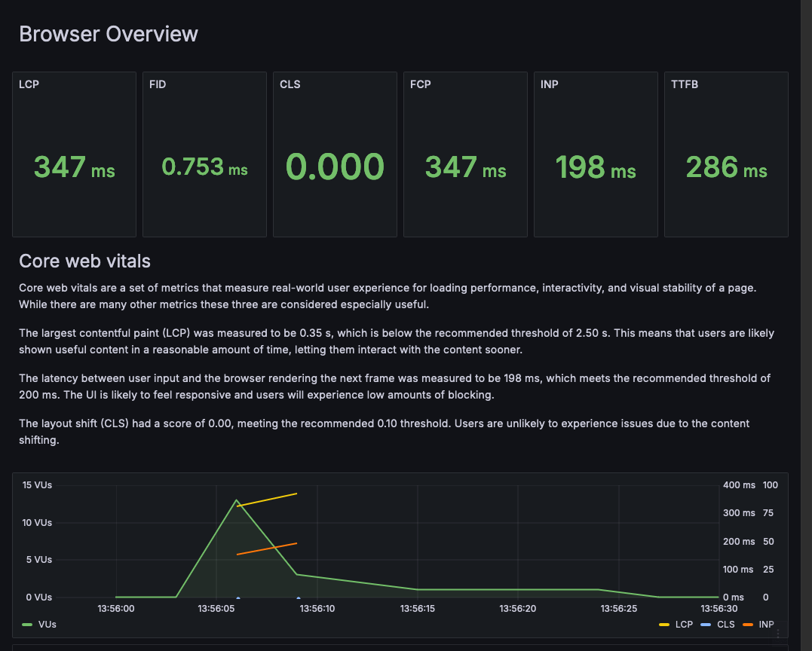Screen dimensions: 812x651
Task: Click the 347 ms LCP value
Action: (73, 167)
